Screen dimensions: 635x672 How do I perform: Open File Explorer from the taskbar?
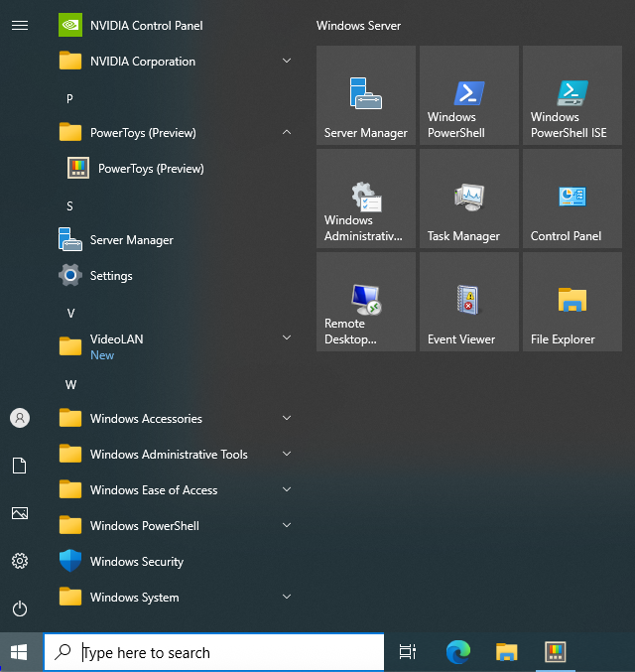point(506,652)
